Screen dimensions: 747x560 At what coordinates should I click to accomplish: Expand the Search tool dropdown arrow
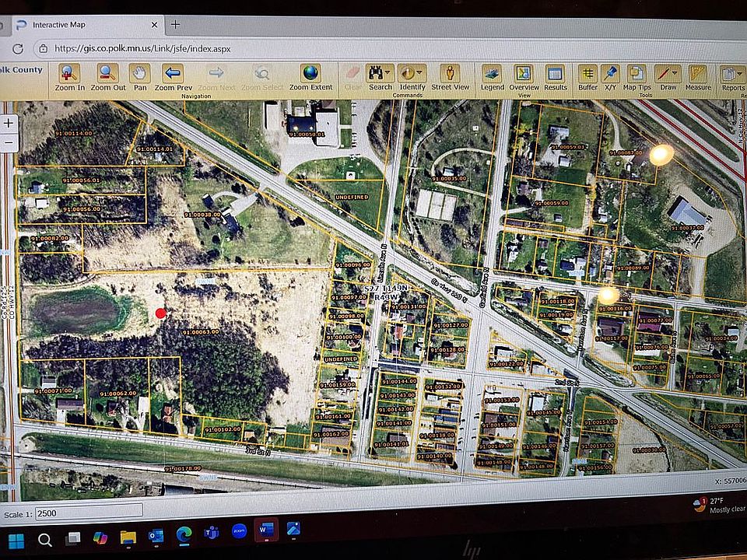(x=389, y=73)
